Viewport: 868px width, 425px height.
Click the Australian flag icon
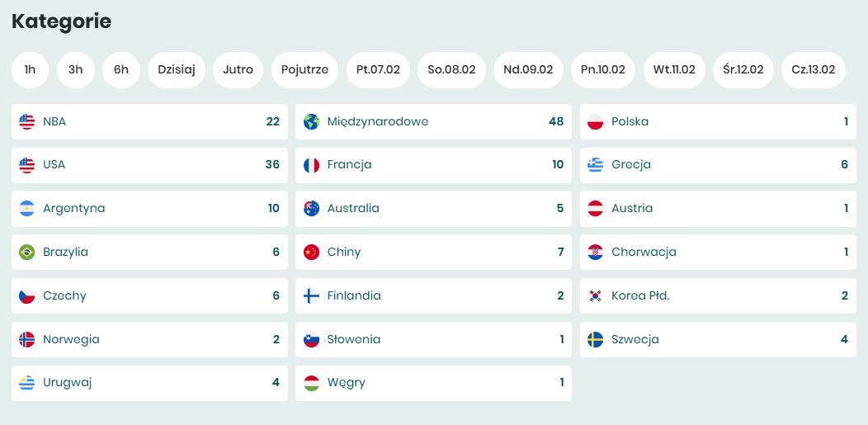pos(311,209)
